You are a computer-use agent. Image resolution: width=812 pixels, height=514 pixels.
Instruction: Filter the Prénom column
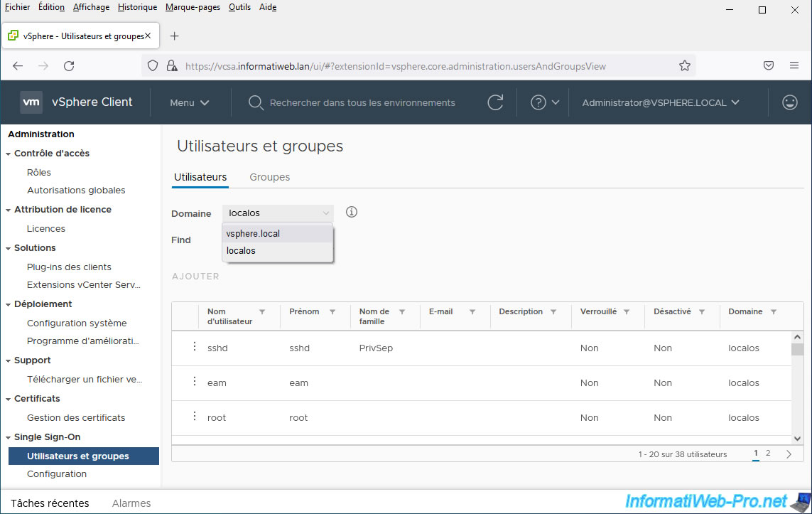coord(332,312)
